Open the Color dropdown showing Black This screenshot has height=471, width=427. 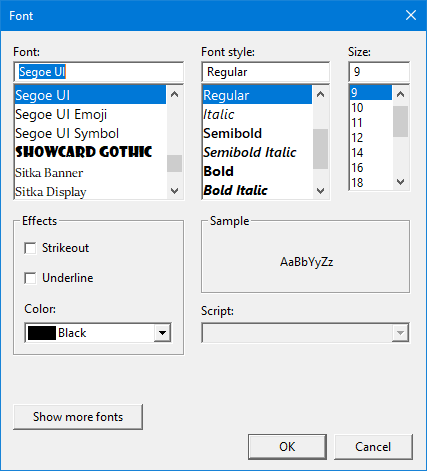pos(162,333)
